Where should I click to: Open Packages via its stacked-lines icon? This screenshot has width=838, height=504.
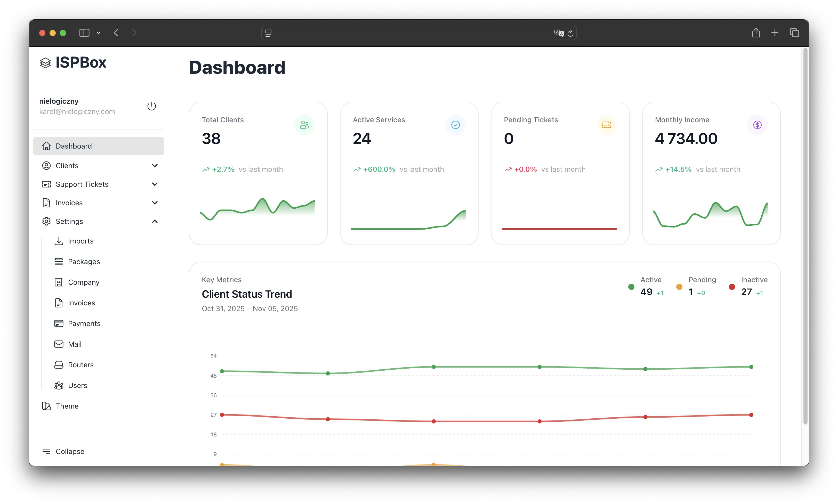59,262
